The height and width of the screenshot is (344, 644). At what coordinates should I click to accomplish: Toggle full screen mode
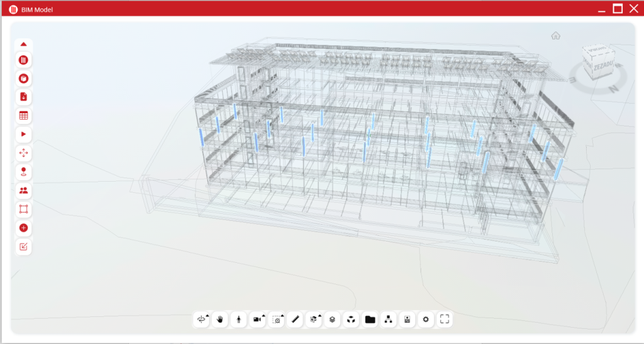point(445,319)
